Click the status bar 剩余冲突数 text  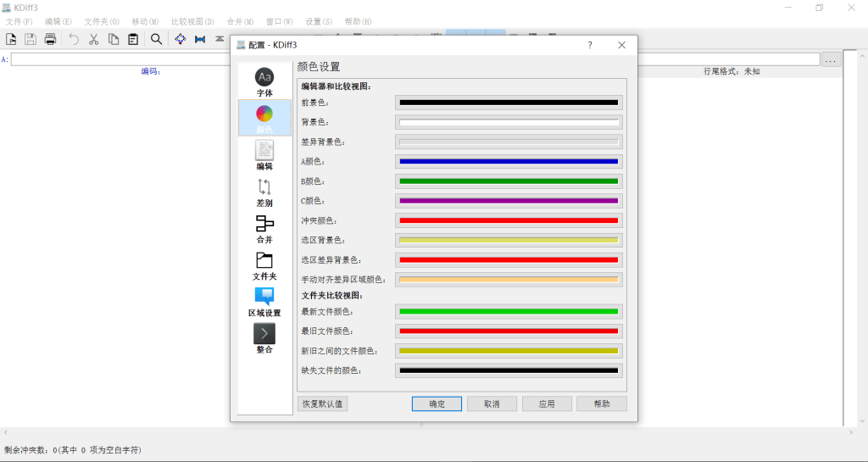73,450
